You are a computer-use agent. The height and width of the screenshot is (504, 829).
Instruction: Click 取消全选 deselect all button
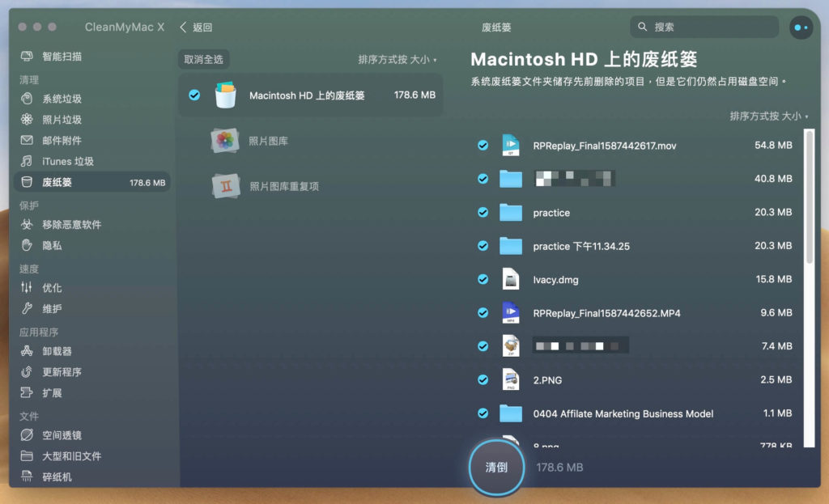coord(203,59)
